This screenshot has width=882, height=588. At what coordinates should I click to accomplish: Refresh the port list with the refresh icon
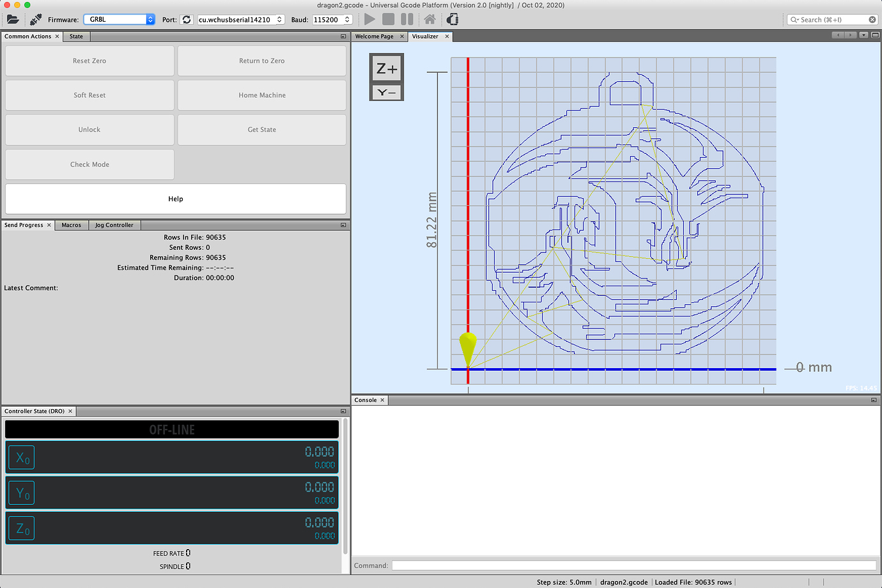[187, 19]
